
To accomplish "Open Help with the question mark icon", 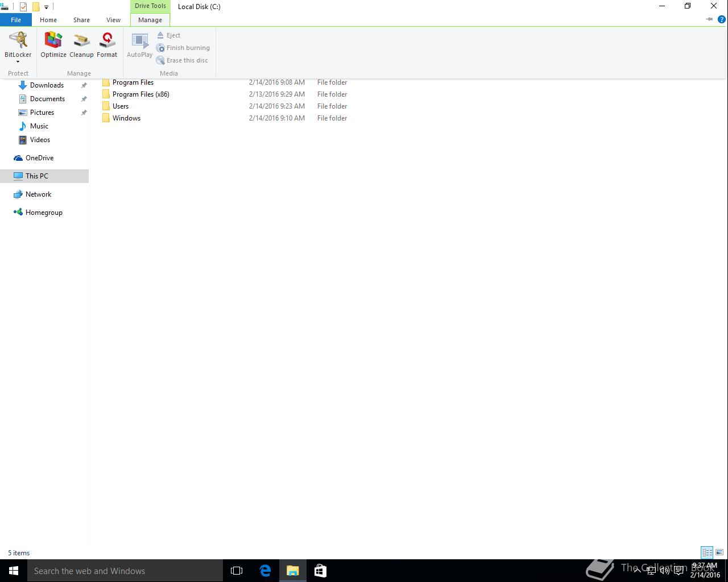I will click(x=722, y=19).
